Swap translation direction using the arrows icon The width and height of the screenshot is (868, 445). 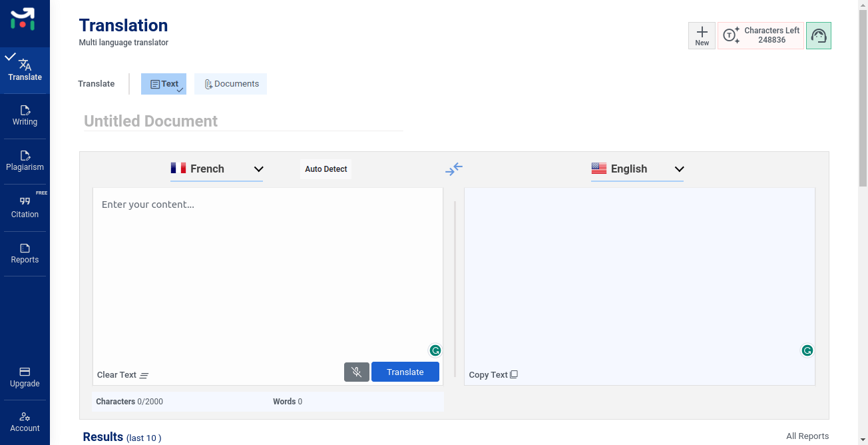pos(455,169)
